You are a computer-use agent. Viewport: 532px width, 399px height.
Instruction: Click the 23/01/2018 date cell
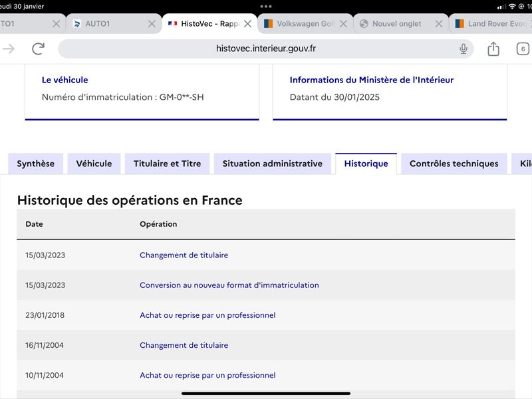coord(45,315)
